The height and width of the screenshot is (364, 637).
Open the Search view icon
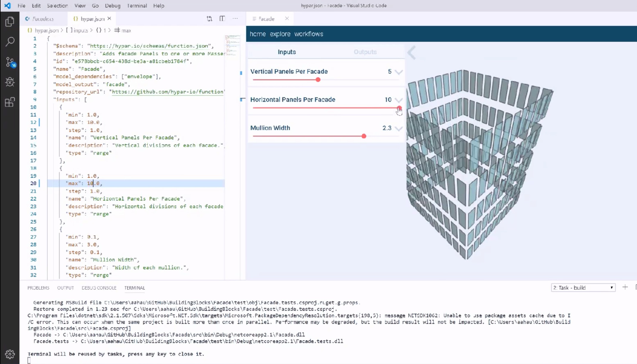tap(10, 42)
